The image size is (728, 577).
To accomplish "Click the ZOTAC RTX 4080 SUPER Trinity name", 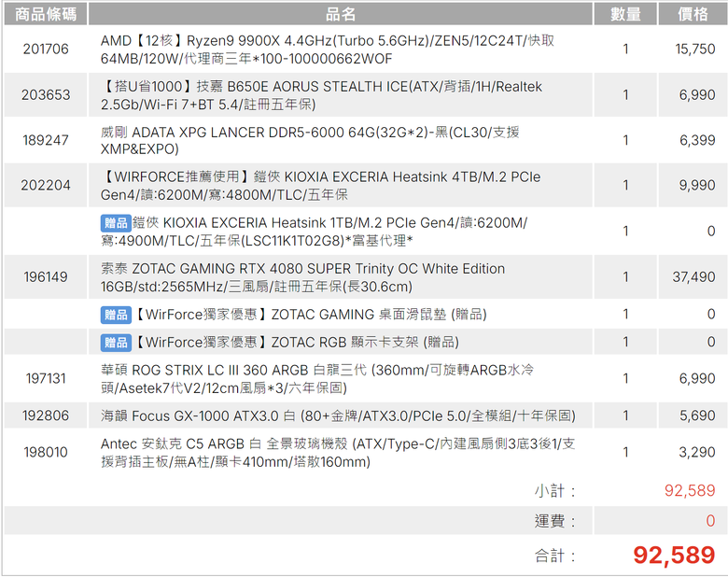I will click(x=302, y=277).
